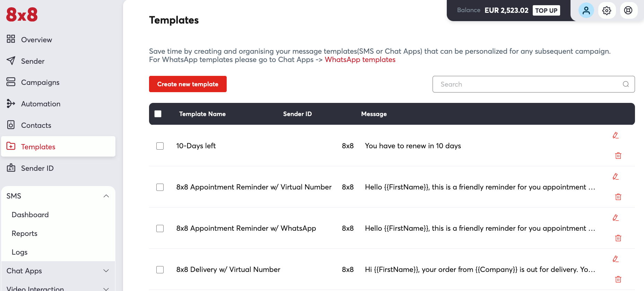The image size is (644, 291).
Task: Select the 8x8 Appointment Reminder w/ WhatsApp checkbox
Action: click(160, 228)
